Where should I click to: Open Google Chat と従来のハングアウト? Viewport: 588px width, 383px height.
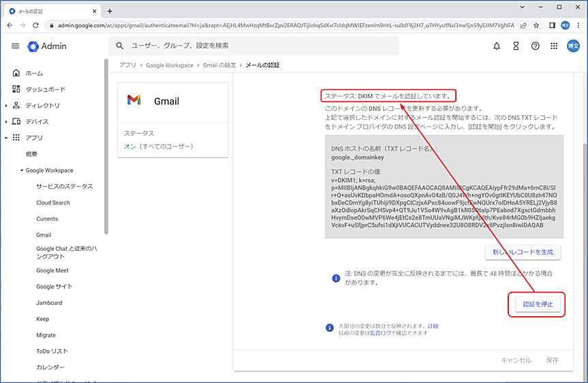coord(66,252)
